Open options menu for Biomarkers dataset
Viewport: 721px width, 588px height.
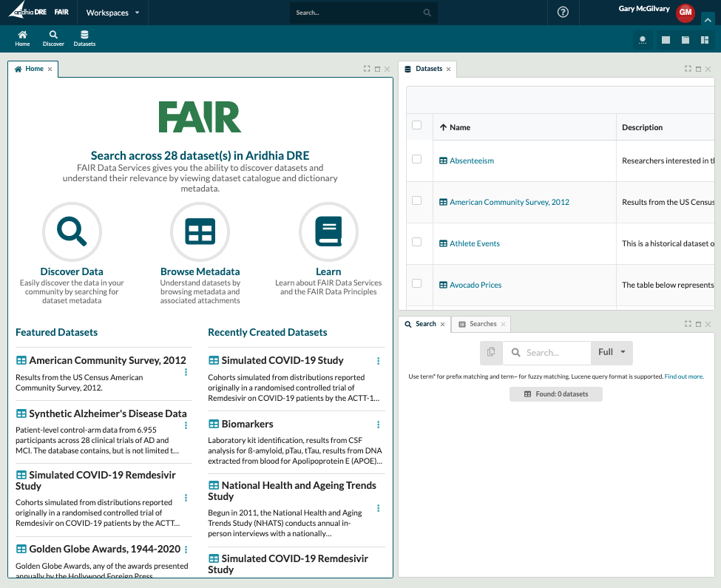[x=379, y=425]
